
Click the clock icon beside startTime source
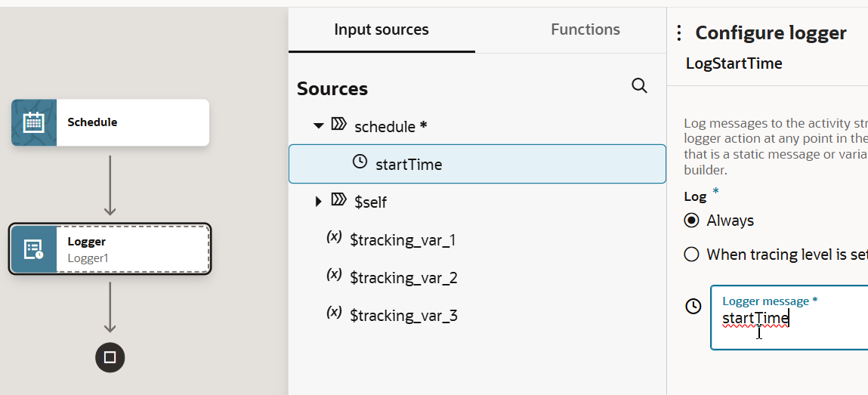[360, 162]
